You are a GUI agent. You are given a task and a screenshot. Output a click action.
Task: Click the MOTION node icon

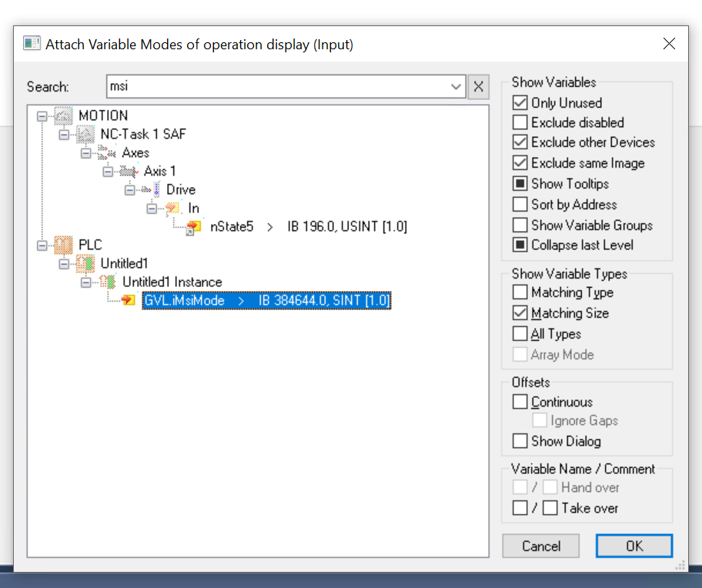[x=63, y=116]
